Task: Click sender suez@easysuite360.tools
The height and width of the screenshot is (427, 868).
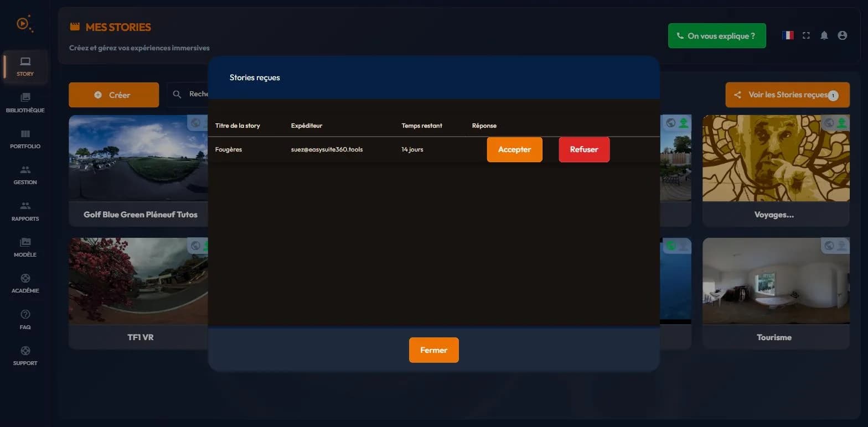Action: 327,149
